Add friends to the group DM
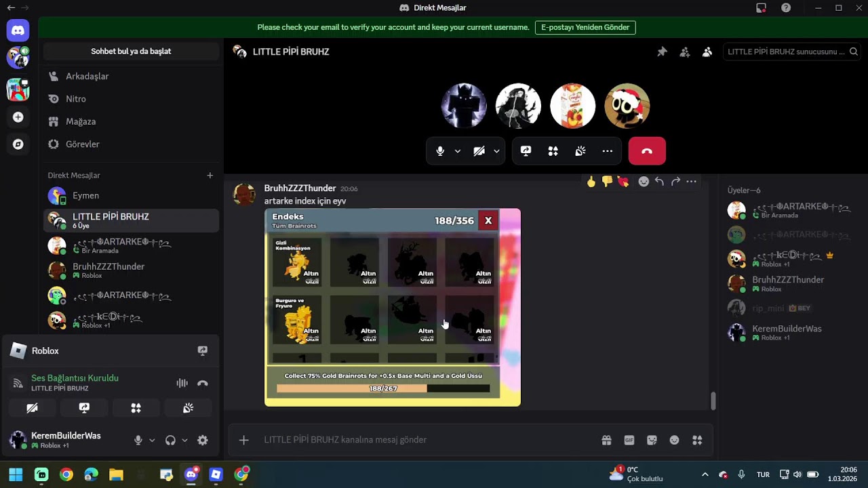 pyautogui.click(x=685, y=52)
